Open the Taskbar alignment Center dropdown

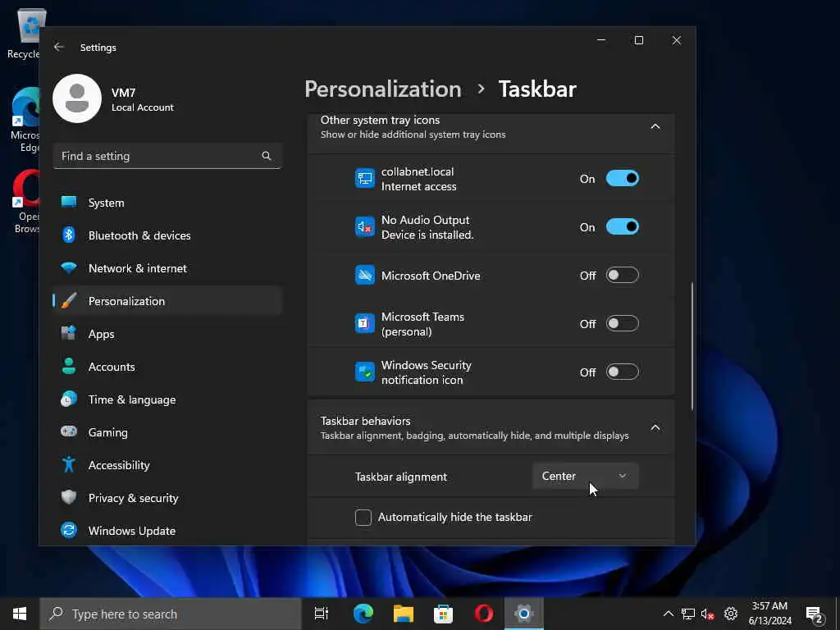586,477
